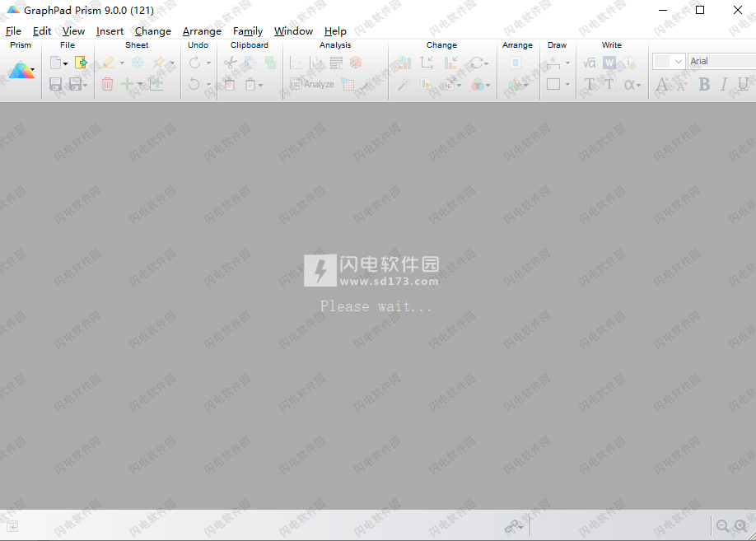Screen dimensions: 756x541
Task: Click the undo counter-clockwise arrow icon
Action: coord(194,84)
